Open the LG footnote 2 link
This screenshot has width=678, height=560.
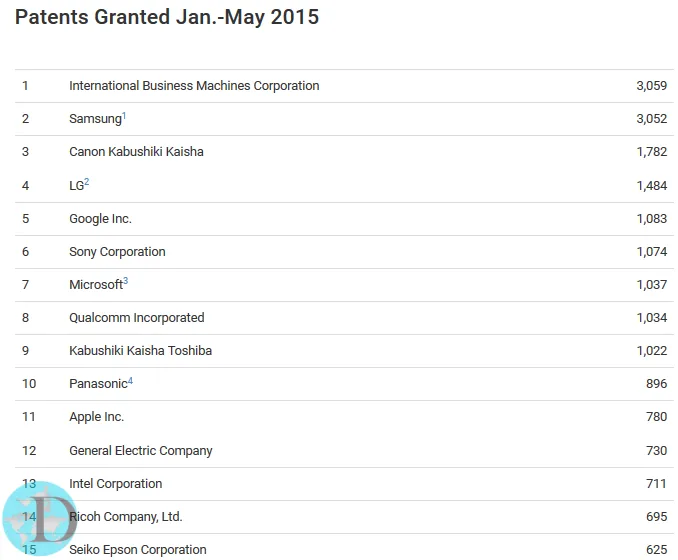pos(86,182)
